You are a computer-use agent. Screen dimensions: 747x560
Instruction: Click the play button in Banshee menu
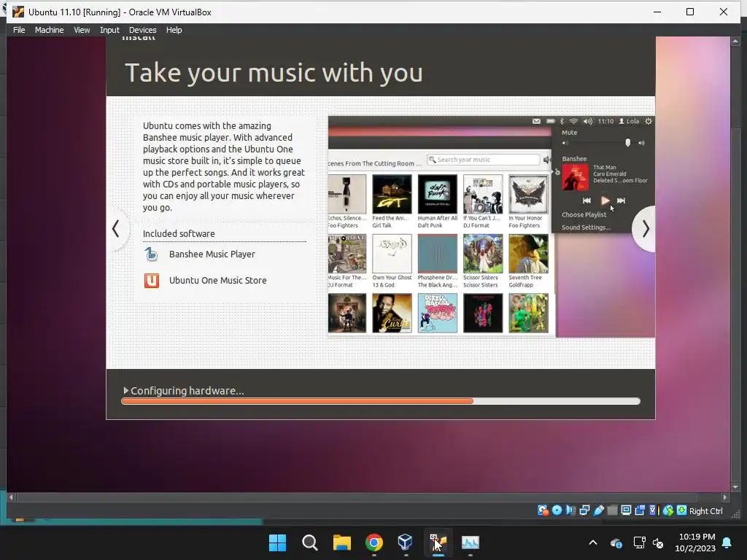pos(605,201)
